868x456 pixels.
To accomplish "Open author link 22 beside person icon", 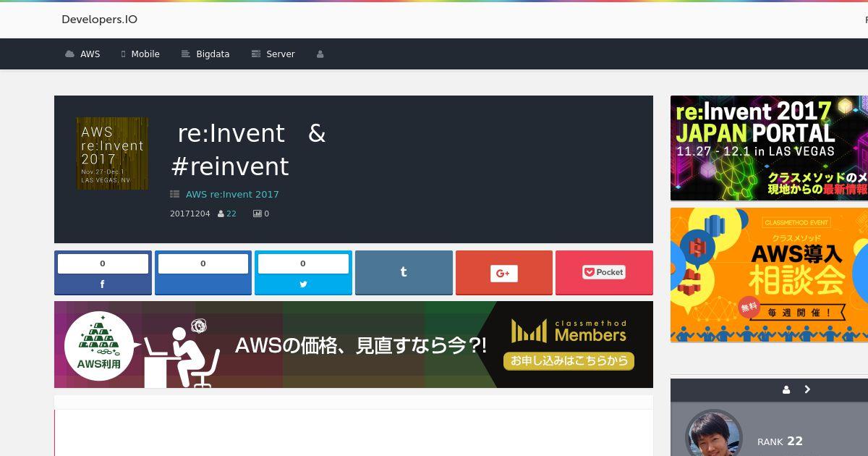I will tap(231, 214).
